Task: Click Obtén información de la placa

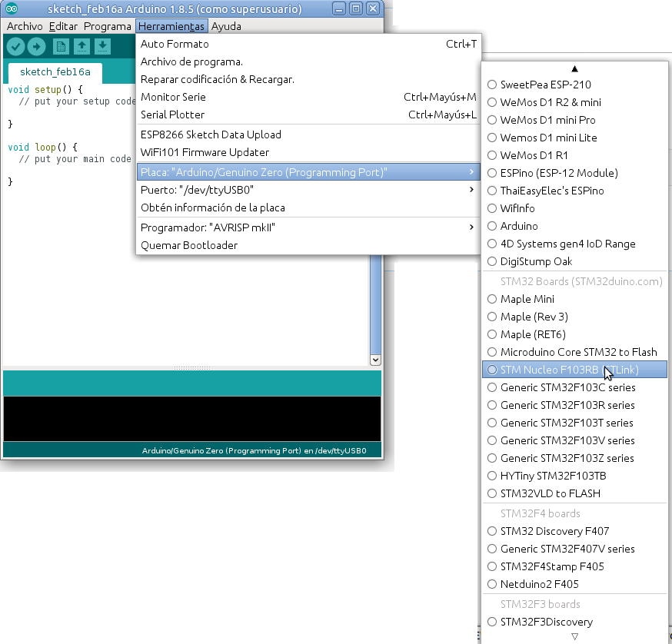Action: [x=308, y=207]
